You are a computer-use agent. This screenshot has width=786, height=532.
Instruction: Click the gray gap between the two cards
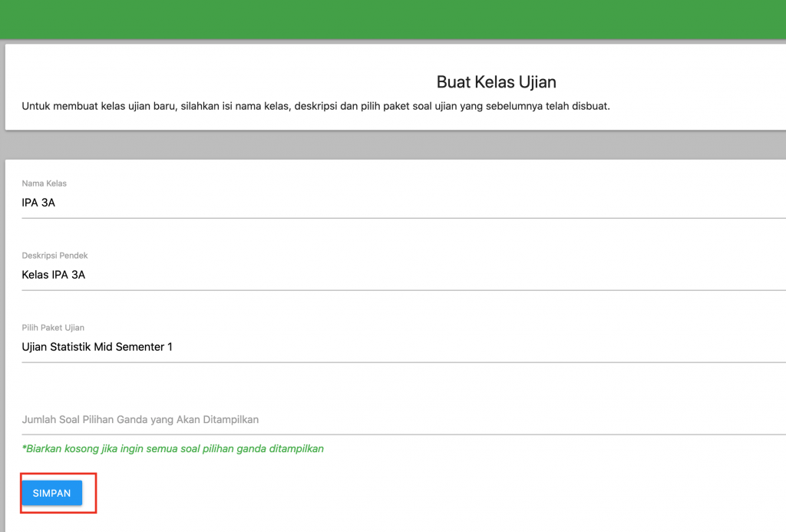coord(393,145)
